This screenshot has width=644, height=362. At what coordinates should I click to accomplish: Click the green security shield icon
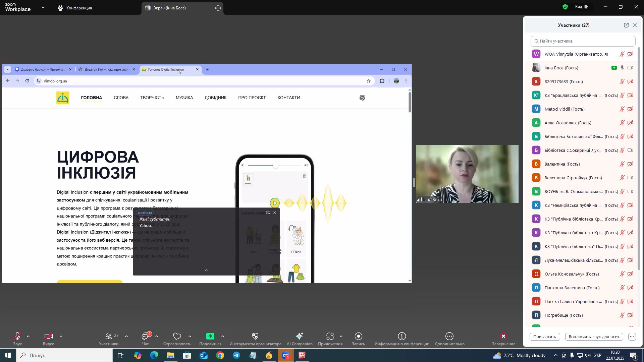(566, 7)
